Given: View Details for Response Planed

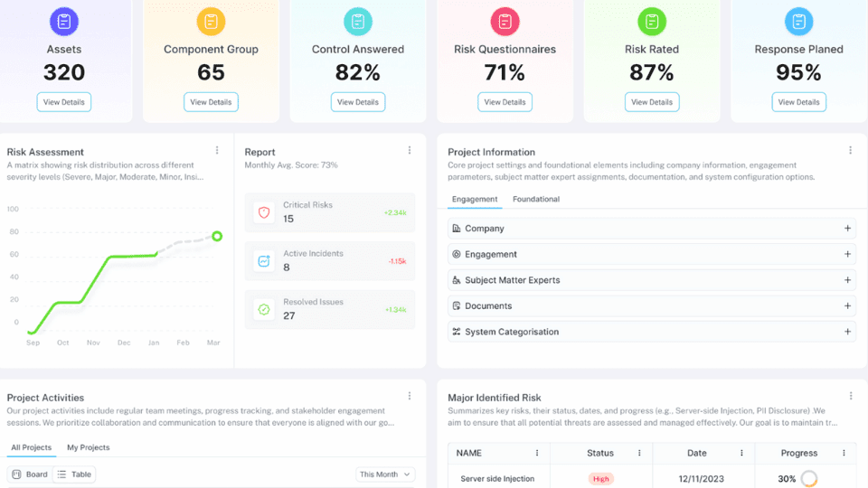Looking at the screenshot, I should (x=798, y=102).
